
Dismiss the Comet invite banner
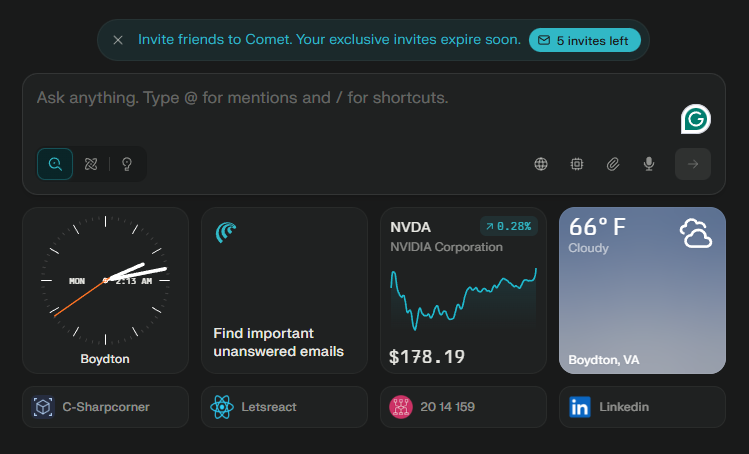click(118, 40)
